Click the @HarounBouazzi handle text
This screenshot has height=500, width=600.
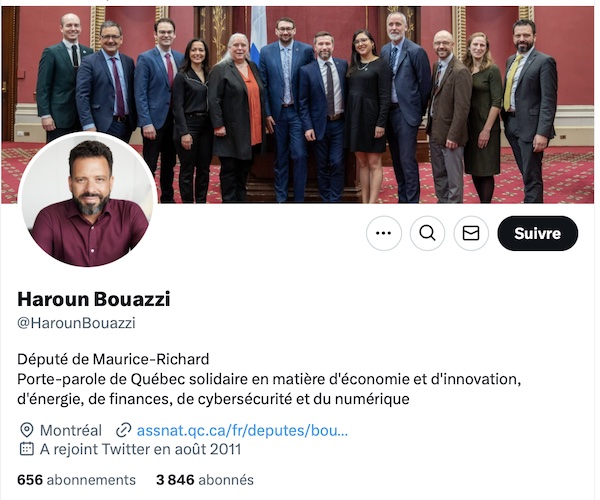click(x=77, y=323)
